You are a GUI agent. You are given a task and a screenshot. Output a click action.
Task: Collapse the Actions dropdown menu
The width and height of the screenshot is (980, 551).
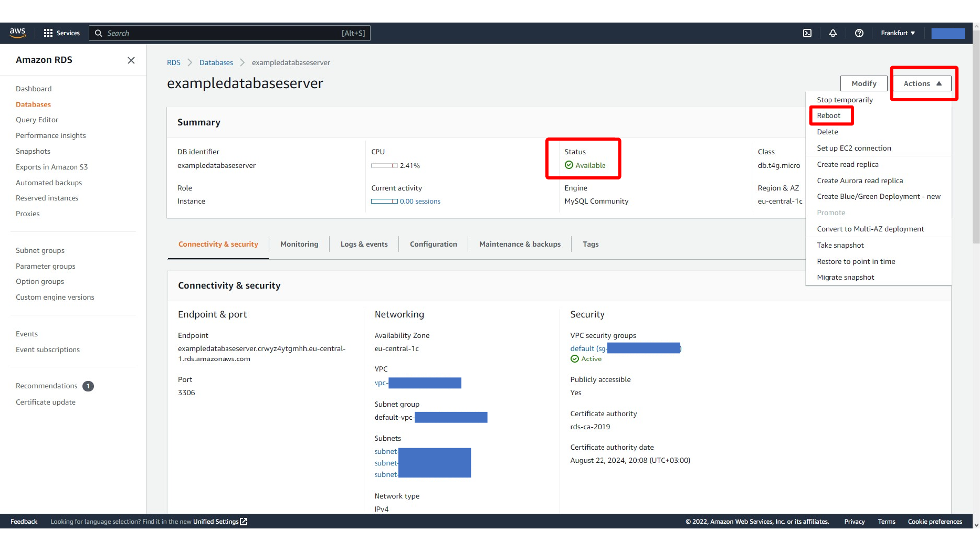pyautogui.click(x=923, y=83)
